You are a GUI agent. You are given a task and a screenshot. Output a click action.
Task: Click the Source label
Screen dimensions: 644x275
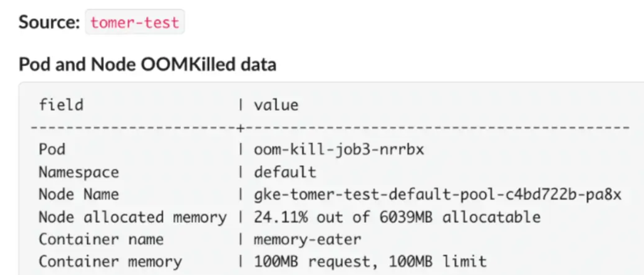pos(49,22)
